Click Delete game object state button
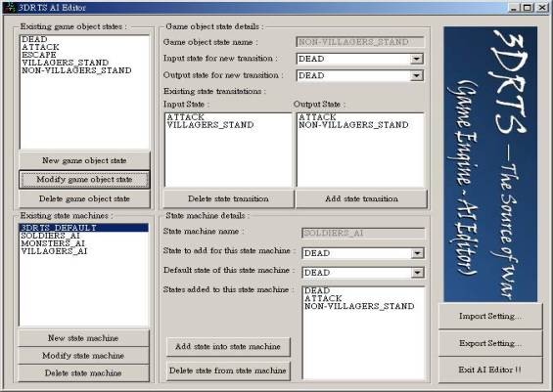 click(84, 199)
